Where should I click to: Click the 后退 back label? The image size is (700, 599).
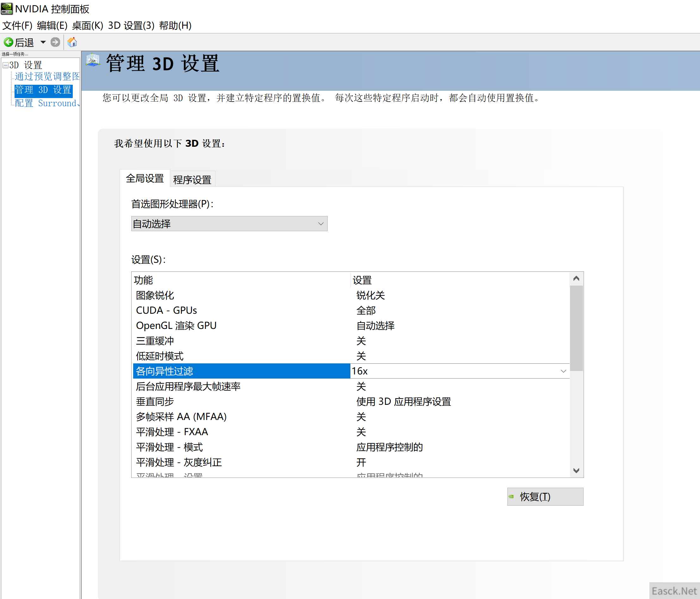point(24,43)
